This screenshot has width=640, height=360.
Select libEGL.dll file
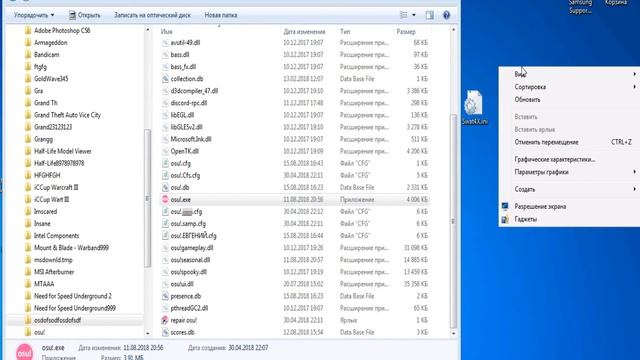182,115
